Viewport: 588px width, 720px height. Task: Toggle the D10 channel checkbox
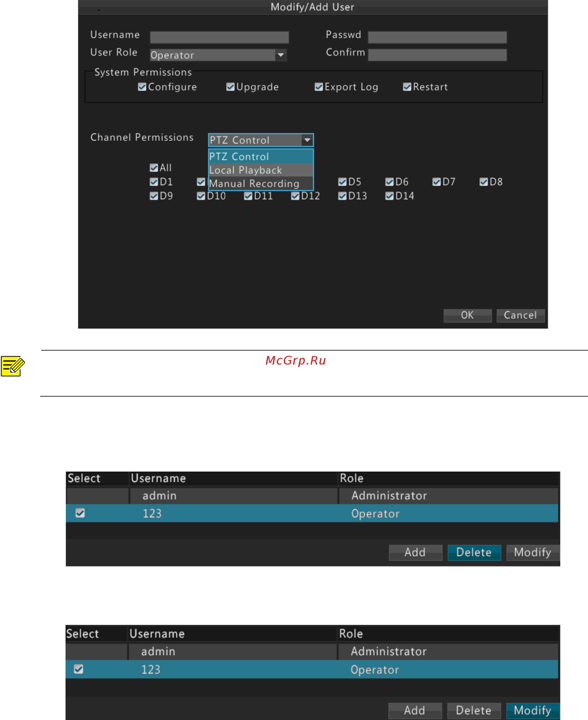point(201,196)
